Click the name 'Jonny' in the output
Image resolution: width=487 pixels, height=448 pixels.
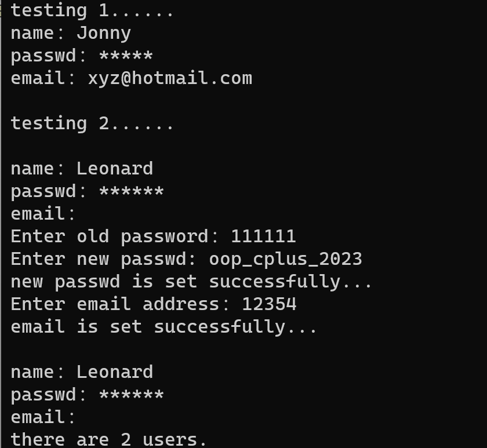pyautogui.click(x=104, y=33)
